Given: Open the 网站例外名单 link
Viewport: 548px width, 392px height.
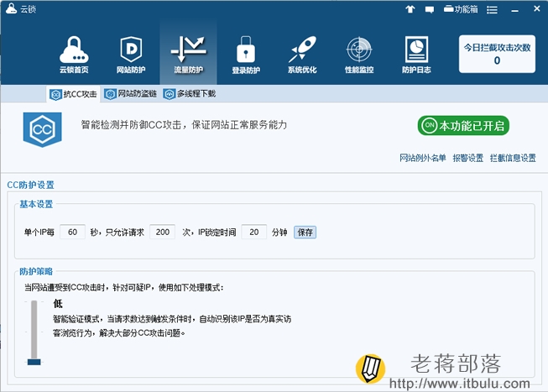Looking at the screenshot, I should 422,158.
